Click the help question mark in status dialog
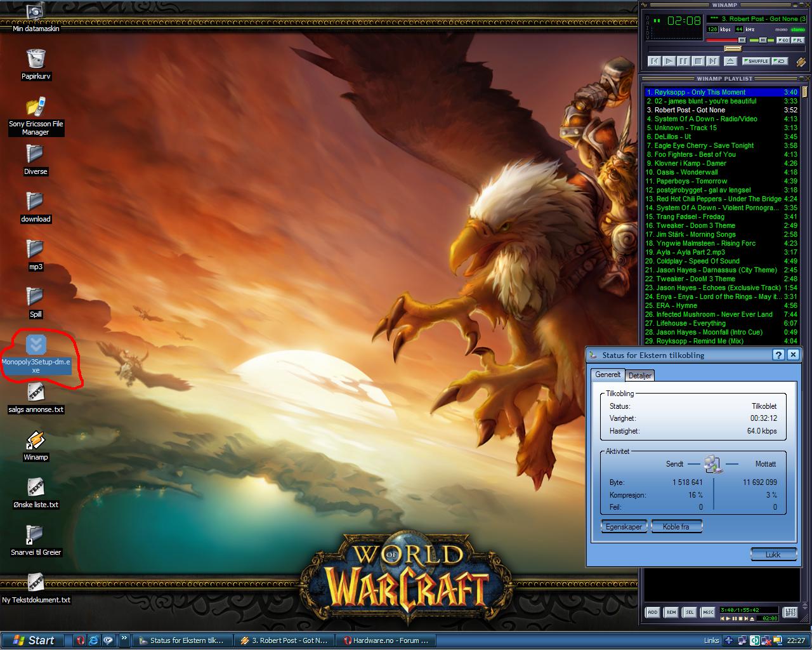 (x=778, y=355)
